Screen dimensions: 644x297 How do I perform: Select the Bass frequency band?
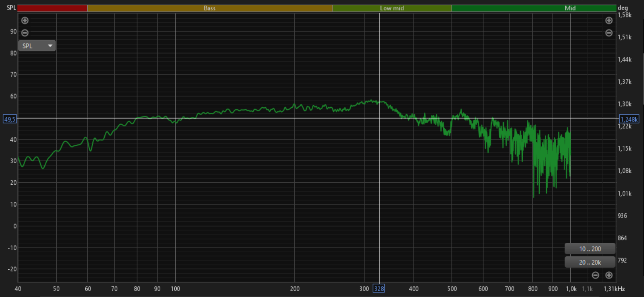(x=209, y=8)
